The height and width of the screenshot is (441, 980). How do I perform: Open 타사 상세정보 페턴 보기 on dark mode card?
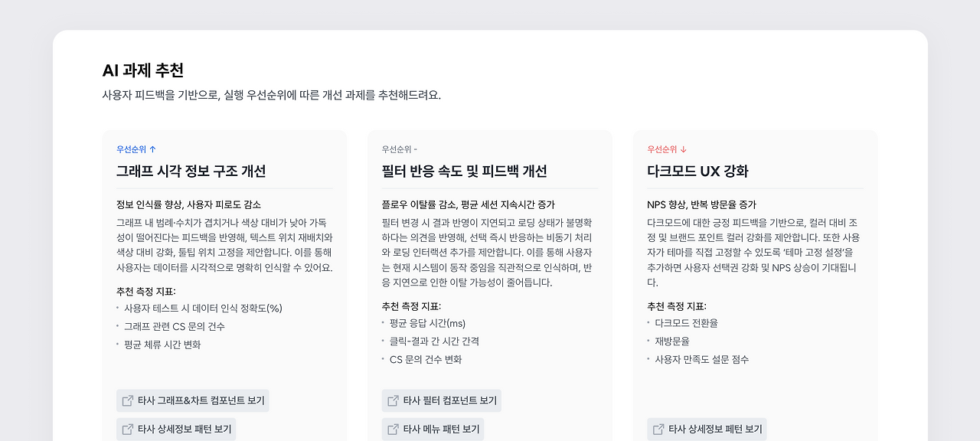click(x=707, y=429)
